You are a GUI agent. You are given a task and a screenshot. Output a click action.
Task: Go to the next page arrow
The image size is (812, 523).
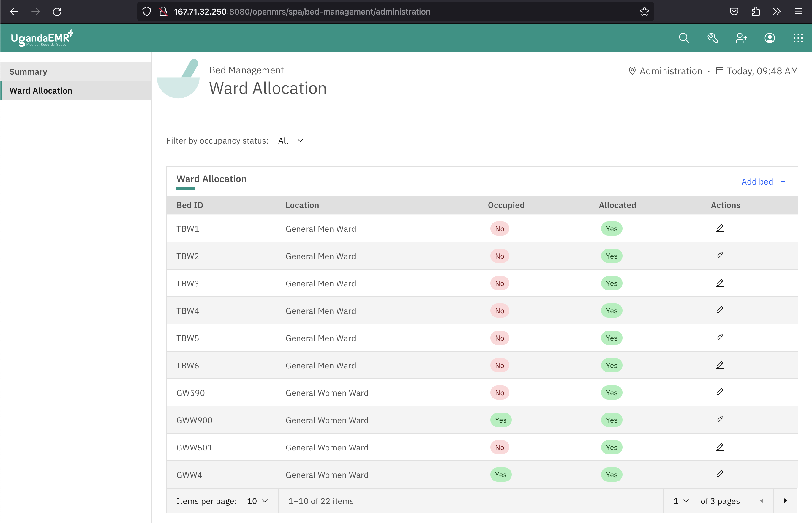[x=786, y=501]
